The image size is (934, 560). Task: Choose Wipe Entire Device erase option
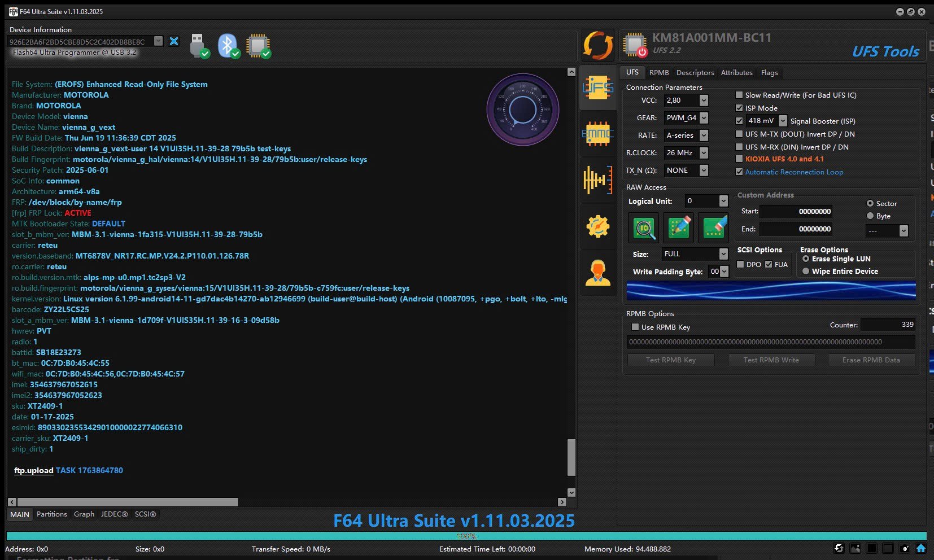click(806, 271)
